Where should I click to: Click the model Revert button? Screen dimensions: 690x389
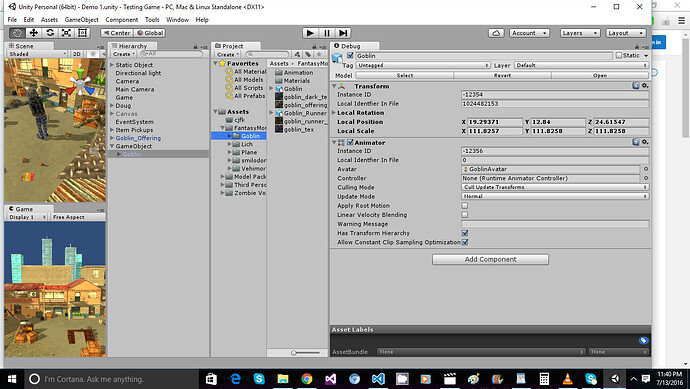click(502, 75)
